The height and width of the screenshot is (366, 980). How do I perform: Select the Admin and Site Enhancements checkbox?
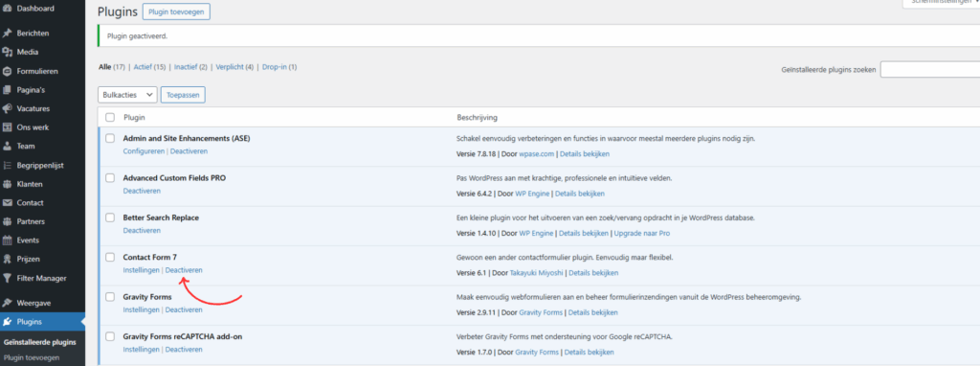[110, 138]
